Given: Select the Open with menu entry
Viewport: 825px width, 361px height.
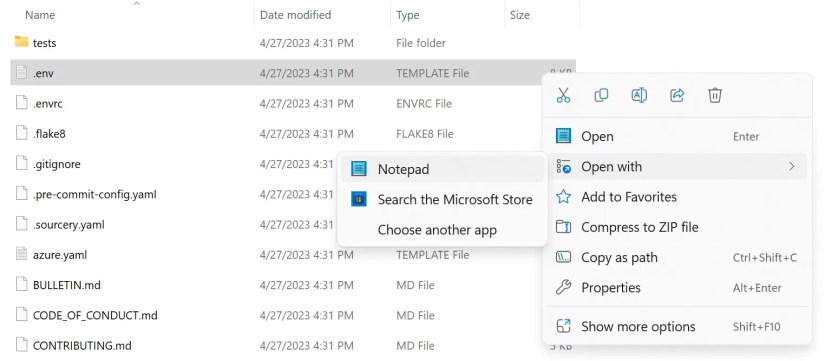Looking at the screenshot, I should pyautogui.click(x=677, y=167).
